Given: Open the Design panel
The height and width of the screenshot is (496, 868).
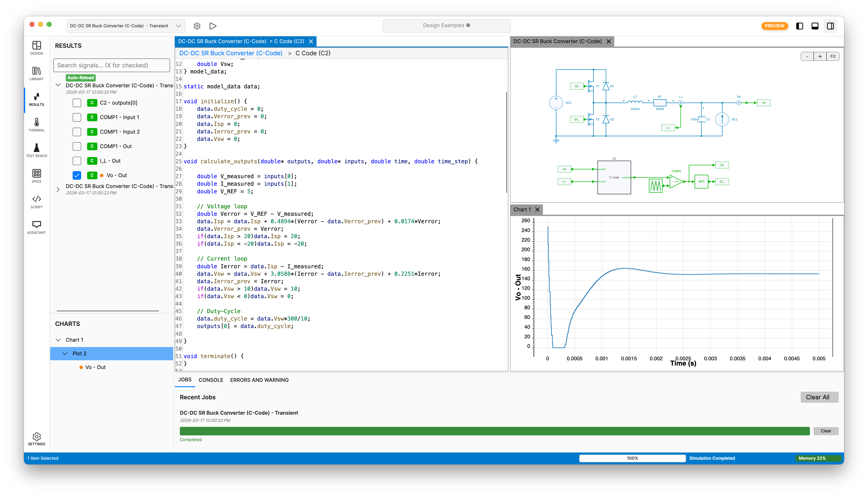Looking at the screenshot, I should pos(36,48).
